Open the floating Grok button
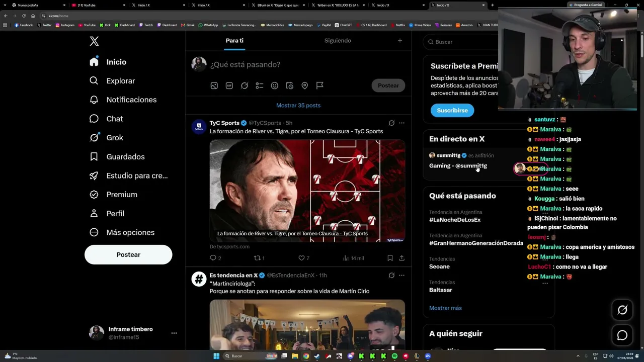 pyautogui.click(x=622, y=310)
